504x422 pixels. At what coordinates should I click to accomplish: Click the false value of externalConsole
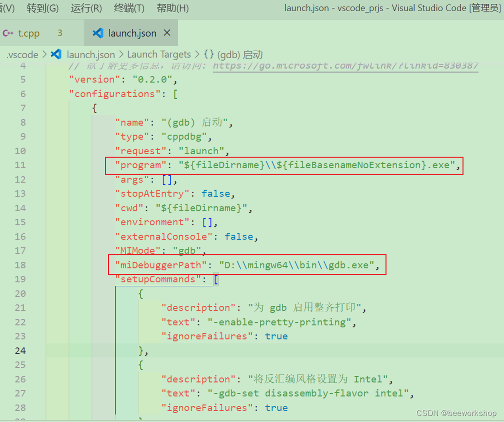[239, 237]
